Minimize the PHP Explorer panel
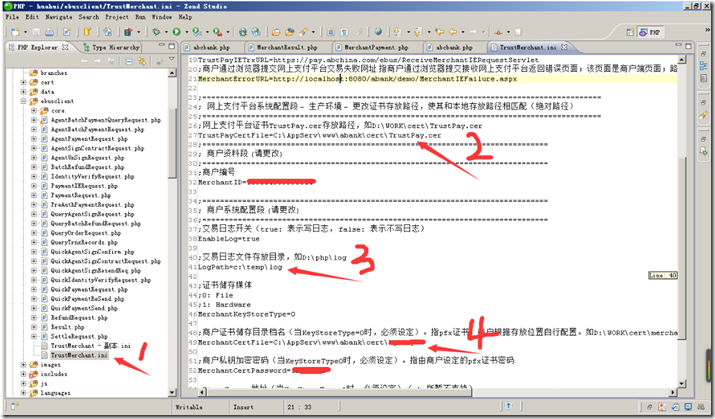The width and height of the screenshot is (715, 419). (x=161, y=46)
